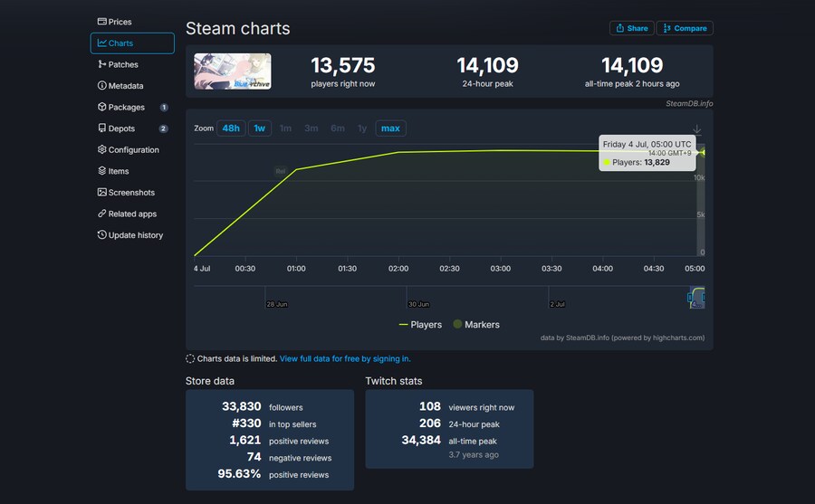Set chart zoom to max
This screenshot has height=504, width=815.
click(x=390, y=128)
